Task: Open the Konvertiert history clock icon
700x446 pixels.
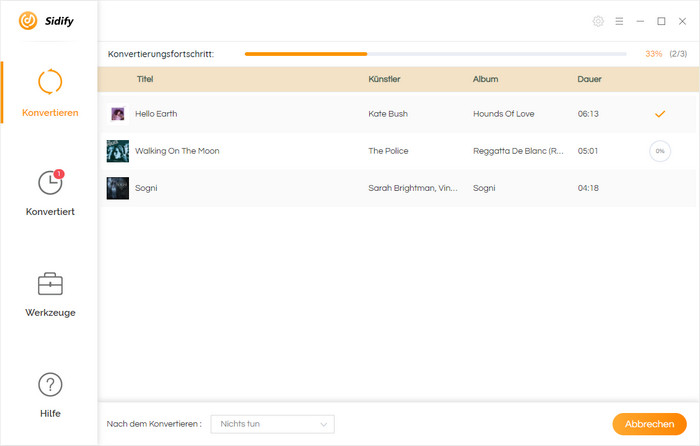Action: coord(50,183)
